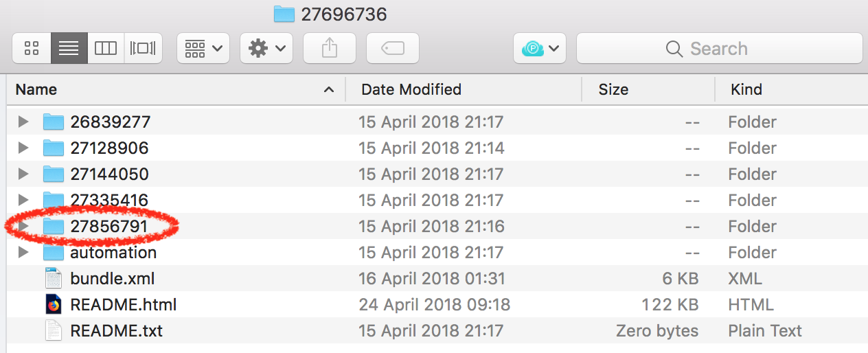Viewport: 868px width, 353px height.
Task: Select the README.html Firefox file icon
Action: tap(54, 304)
